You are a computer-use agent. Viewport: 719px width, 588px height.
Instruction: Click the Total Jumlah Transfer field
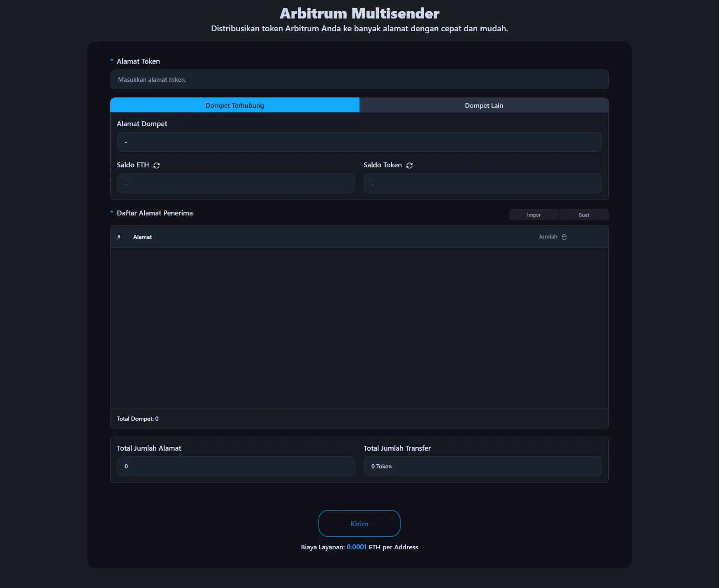coord(482,466)
